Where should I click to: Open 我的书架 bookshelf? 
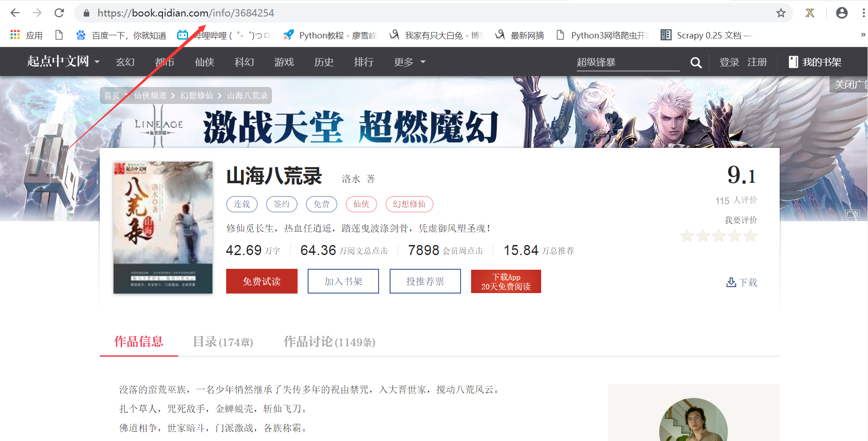coord(815,62)
